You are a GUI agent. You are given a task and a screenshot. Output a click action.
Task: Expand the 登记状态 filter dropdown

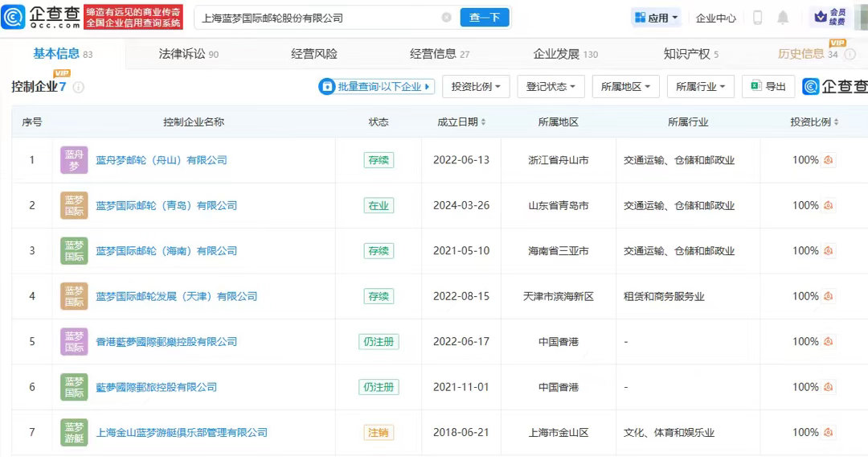click(551, 87)
